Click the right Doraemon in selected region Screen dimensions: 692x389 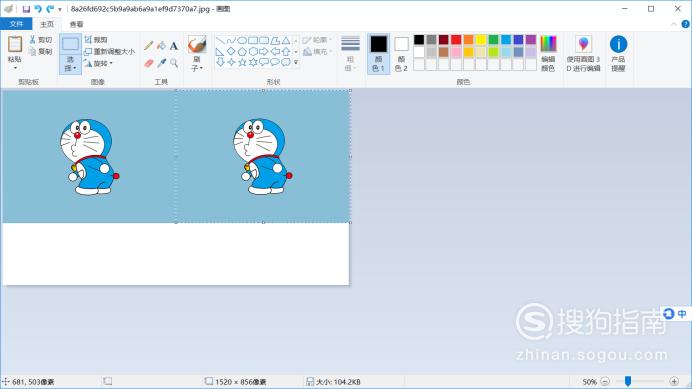[x=262, y=157]
